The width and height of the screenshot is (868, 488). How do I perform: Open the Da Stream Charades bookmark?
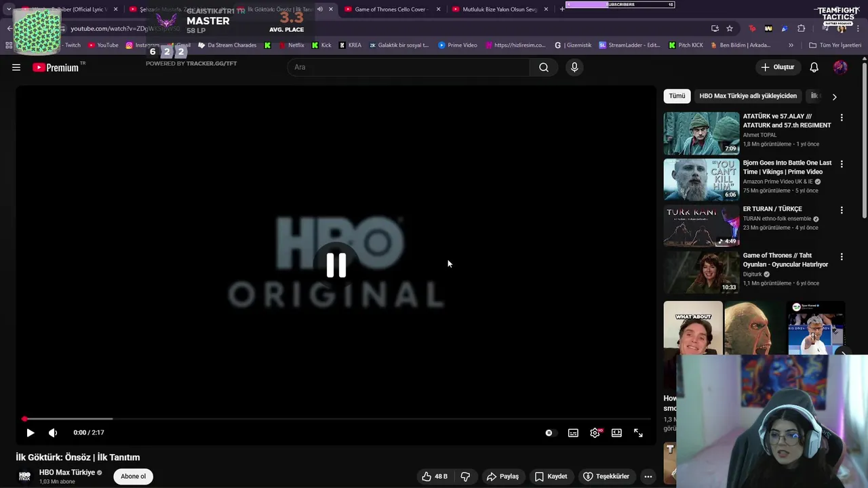[227, 45]
